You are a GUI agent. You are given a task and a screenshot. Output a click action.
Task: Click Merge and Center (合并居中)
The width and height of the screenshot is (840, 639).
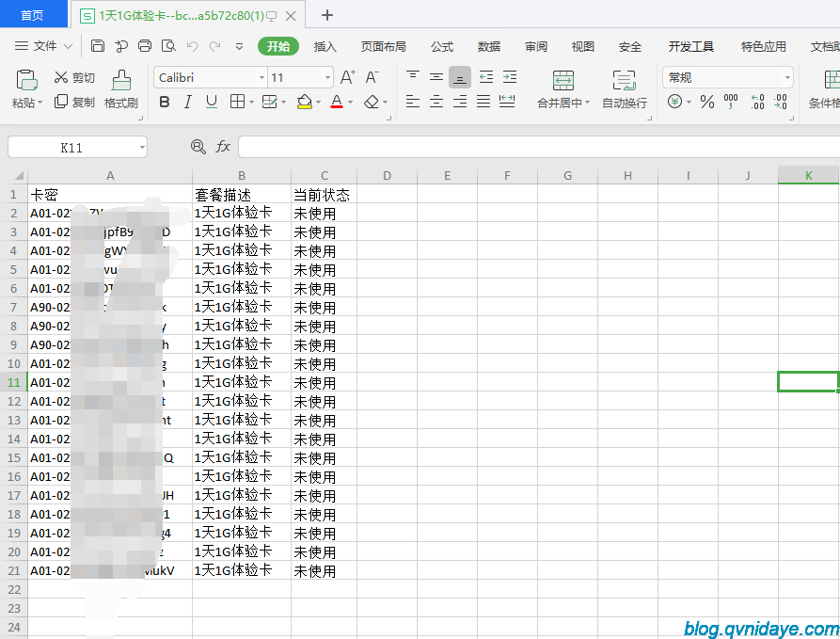(x=563, y=89)
